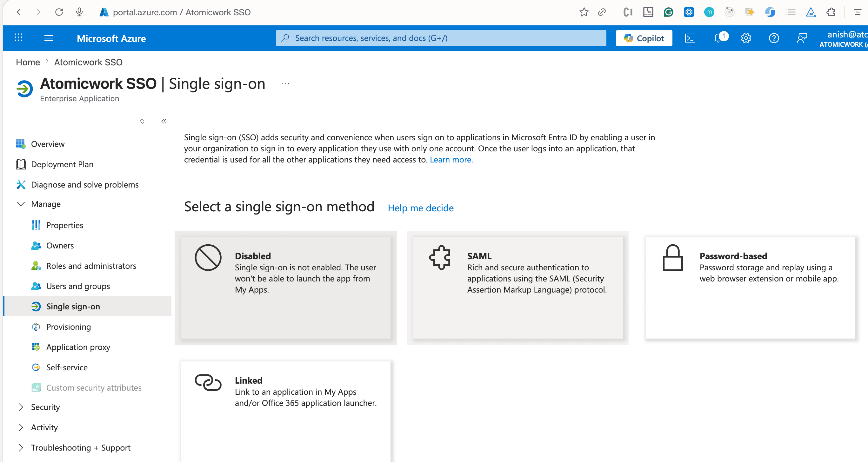
Task: Follow the Learn more link
Action: 451,160
